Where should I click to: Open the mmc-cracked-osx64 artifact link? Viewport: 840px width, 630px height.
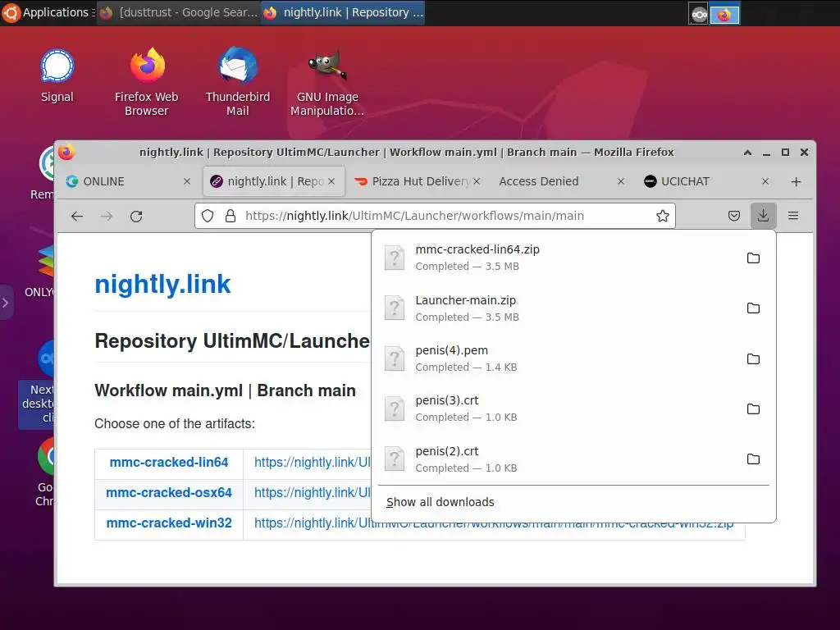point(169,492)
